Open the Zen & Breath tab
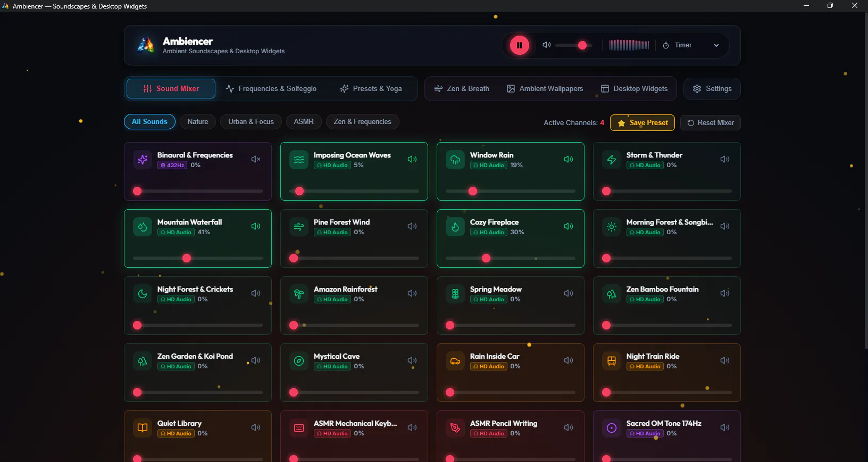This screenshot has height=462, width=868. pos(461,89)
